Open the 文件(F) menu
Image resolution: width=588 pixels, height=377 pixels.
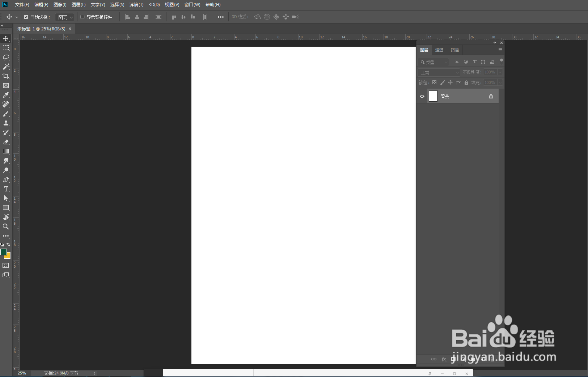pyautogui.click(x=22, y=5)
